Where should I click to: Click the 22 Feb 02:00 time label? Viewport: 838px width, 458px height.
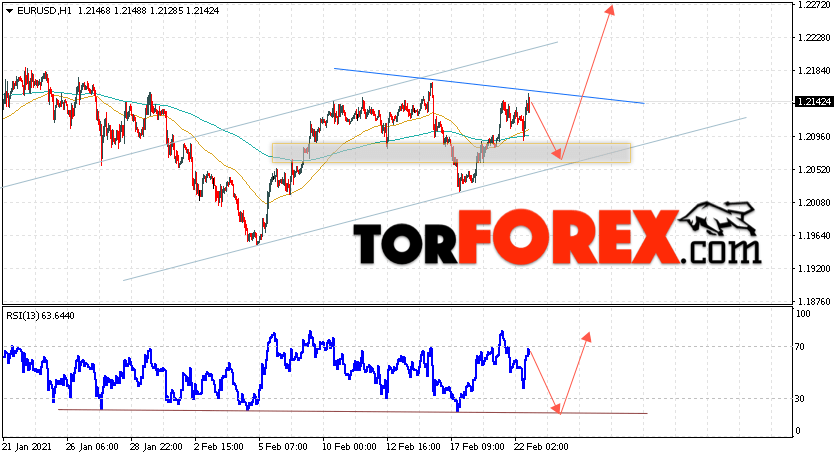point(541,447)
